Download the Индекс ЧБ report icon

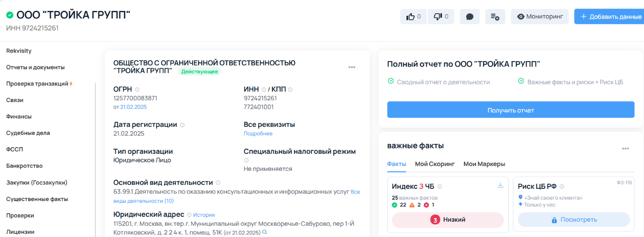[x=500, y=186]
